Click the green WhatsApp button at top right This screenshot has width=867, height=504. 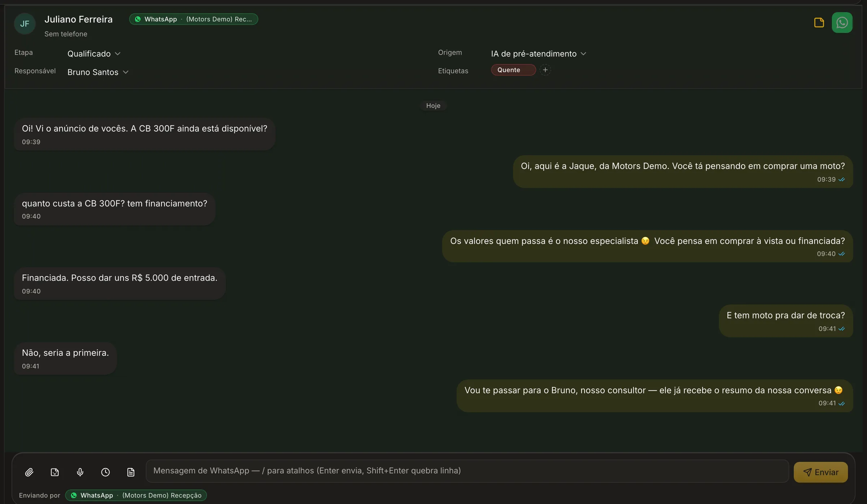(842, 22)
